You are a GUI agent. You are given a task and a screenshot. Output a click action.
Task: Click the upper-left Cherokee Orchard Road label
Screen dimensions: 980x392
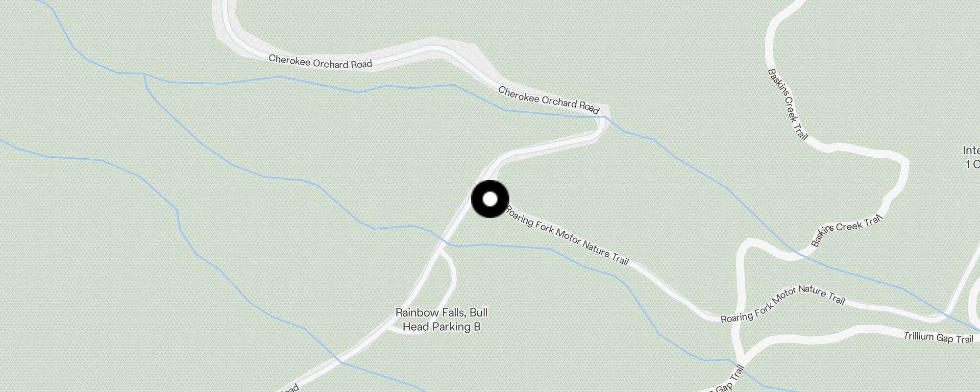pyautogui.click(x=320, y=61)
